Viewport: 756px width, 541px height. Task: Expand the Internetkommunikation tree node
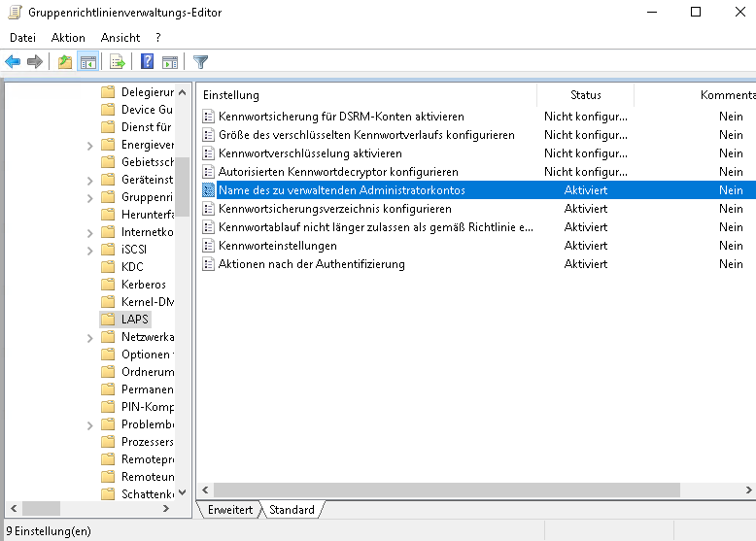[x=89, y=232]
